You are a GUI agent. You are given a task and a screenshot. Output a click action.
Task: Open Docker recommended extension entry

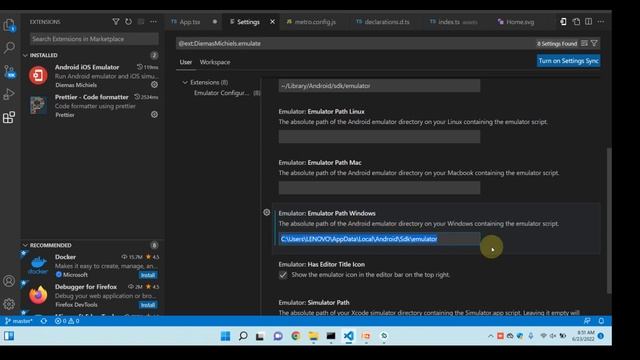pos(93,266)
